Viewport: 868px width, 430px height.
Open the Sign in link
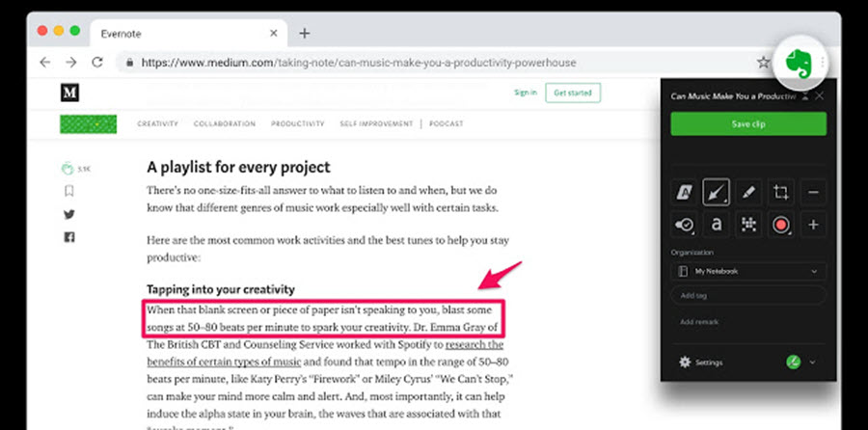click(526, 93)
